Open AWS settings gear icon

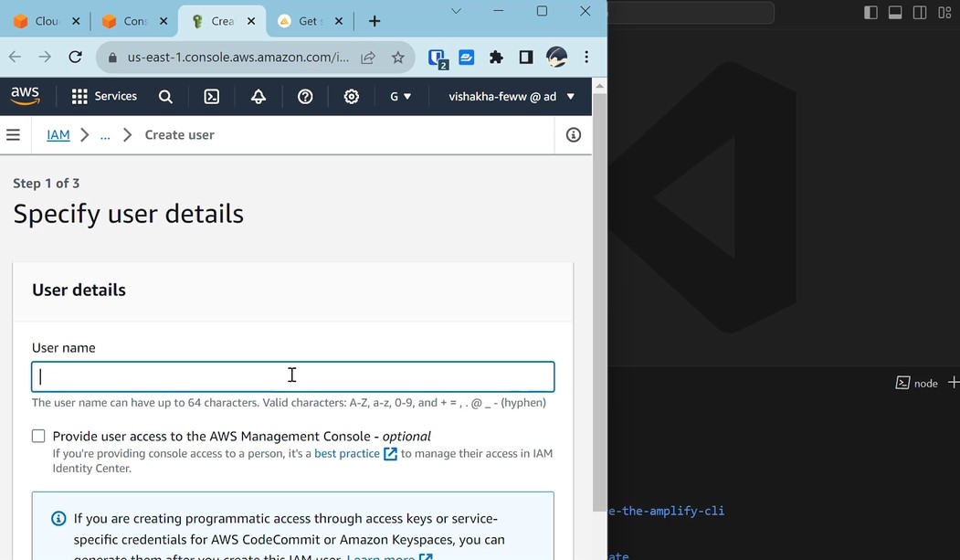pyautogui.click(x=351, y=96)
